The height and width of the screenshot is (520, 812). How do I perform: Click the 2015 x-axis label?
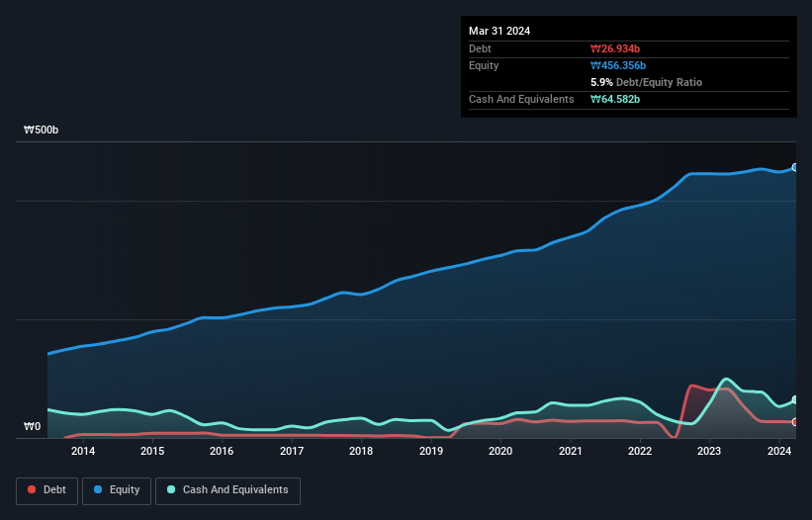click(152, 451)
